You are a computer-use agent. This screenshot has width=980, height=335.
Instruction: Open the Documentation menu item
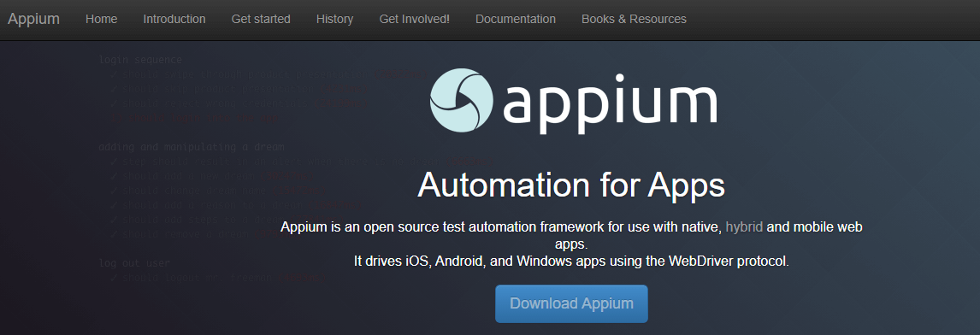point(516,19)
